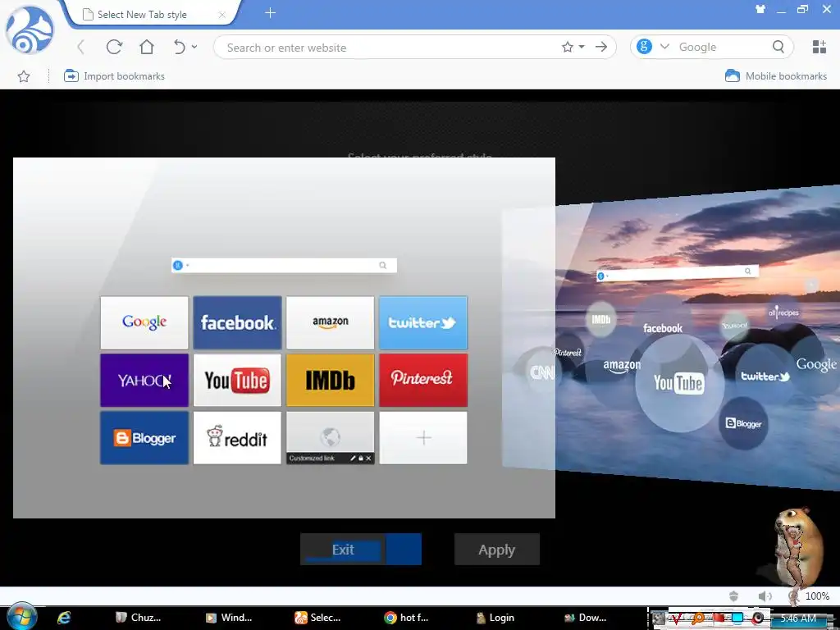This screenshot has width=840, height=630.
Task: Click the YouTube bubble in sunset preview
Action: point(679,383)
